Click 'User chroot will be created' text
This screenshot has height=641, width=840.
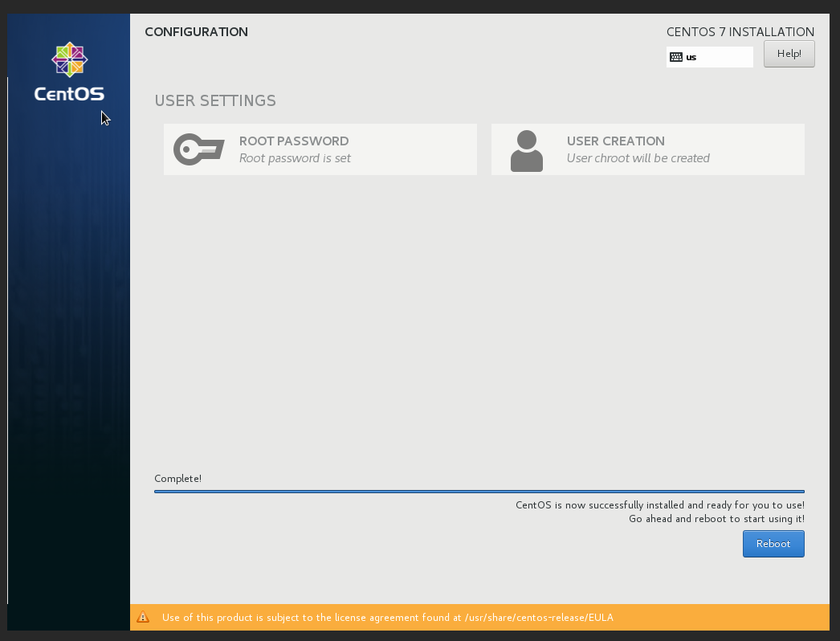638,158
